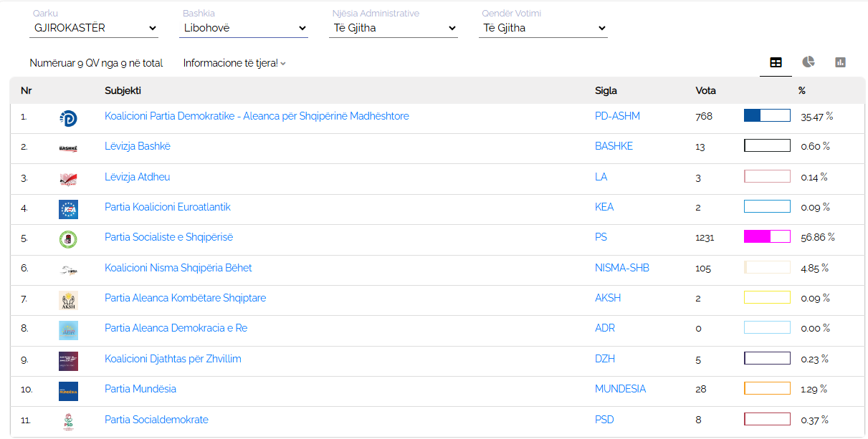This screenshot has height=439, width=868.
Task: Expand Informacione të tjera section
Action: coord(234,63)
